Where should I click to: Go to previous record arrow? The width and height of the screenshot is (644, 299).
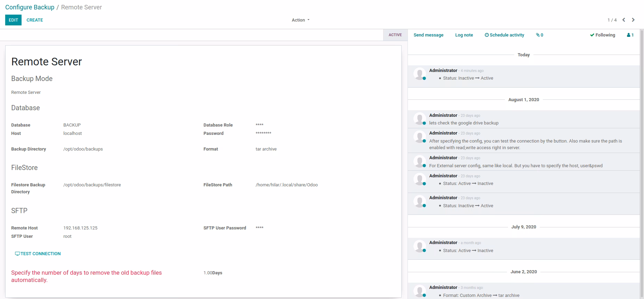624,20
